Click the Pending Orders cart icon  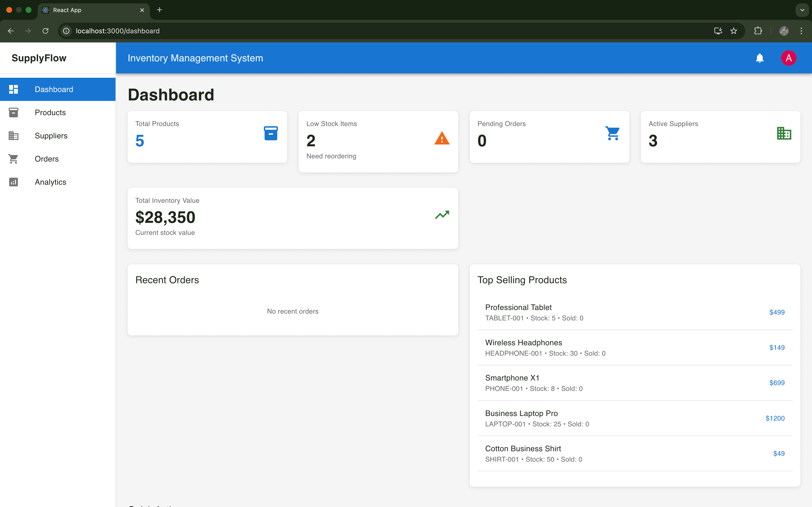coord(613,133)
